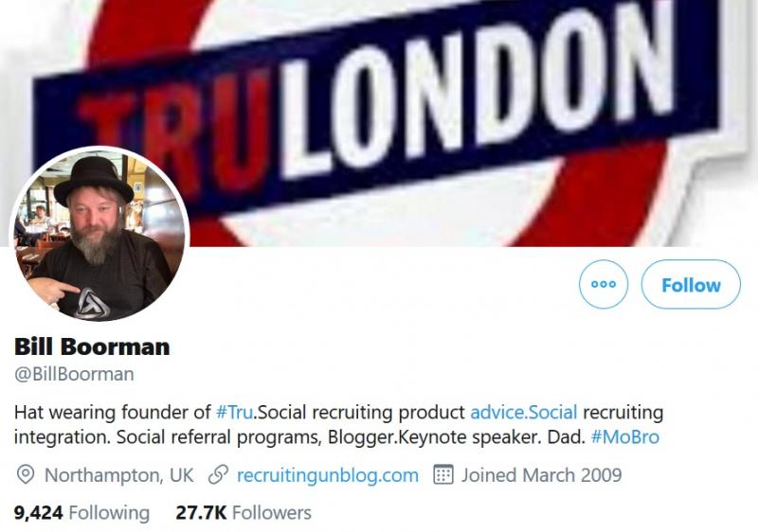Click the Bill Boorman display name

pyautogui.click(x=92, y=346)
